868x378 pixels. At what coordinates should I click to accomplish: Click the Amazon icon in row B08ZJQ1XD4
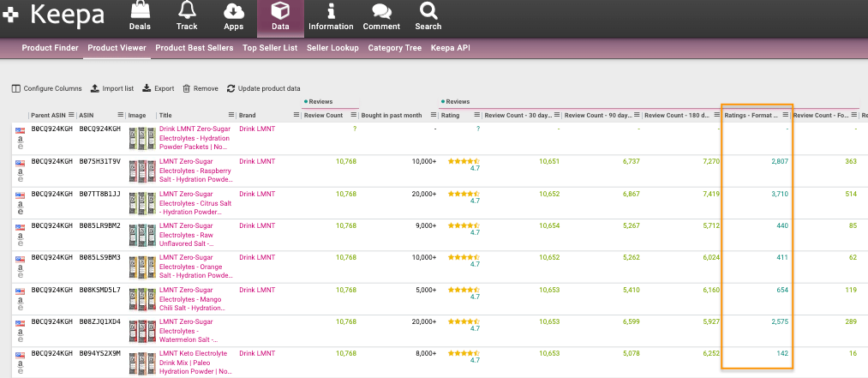point(21,330)
